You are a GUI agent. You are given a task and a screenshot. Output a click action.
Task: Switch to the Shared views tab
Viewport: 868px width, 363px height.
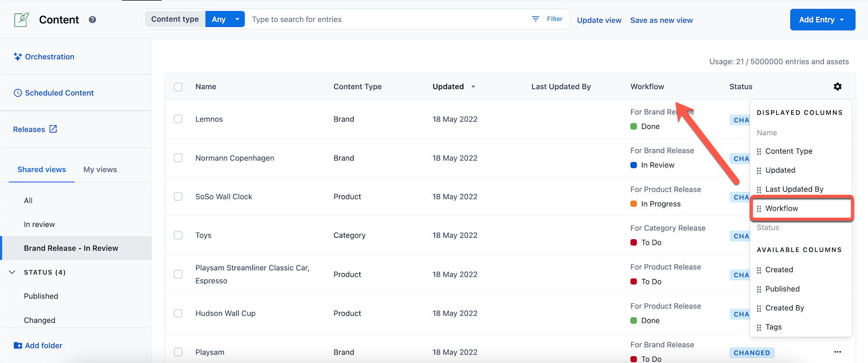pyautogui.click(x=42, y=170)
